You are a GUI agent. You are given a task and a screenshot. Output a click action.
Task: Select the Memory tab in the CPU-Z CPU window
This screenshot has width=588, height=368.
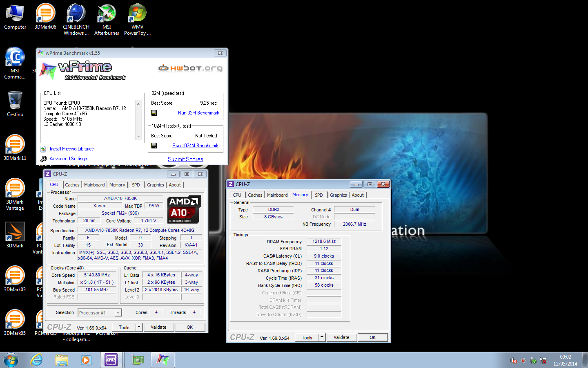[x=117, y=185]
